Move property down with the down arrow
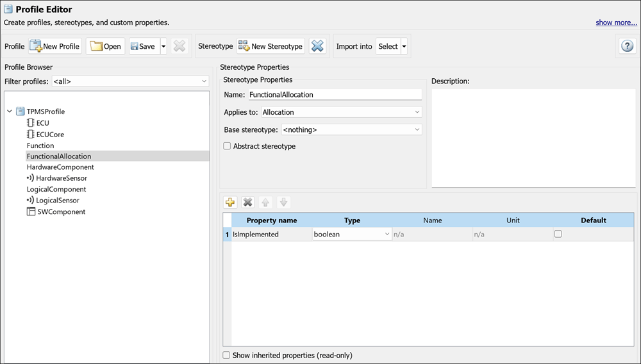The height and width of the screenshot is (364, 641). pyautogui.click(x=283, y=203)
